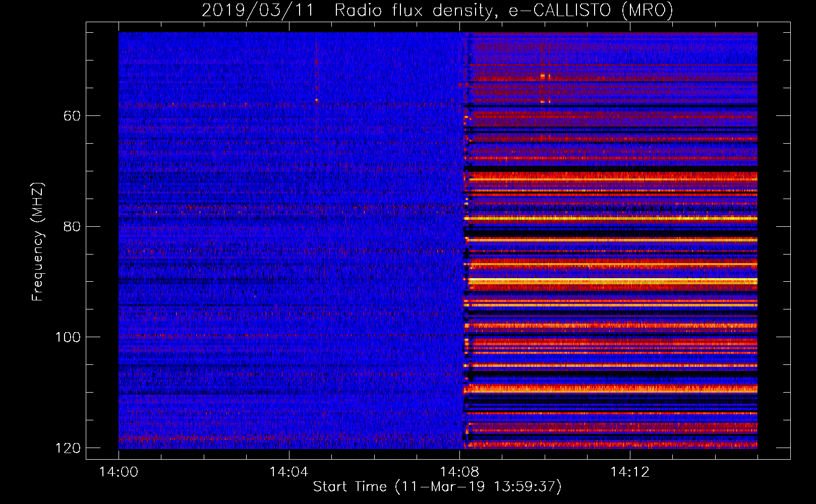Click the 120 MHz frequency tick label

coord(68,448)
